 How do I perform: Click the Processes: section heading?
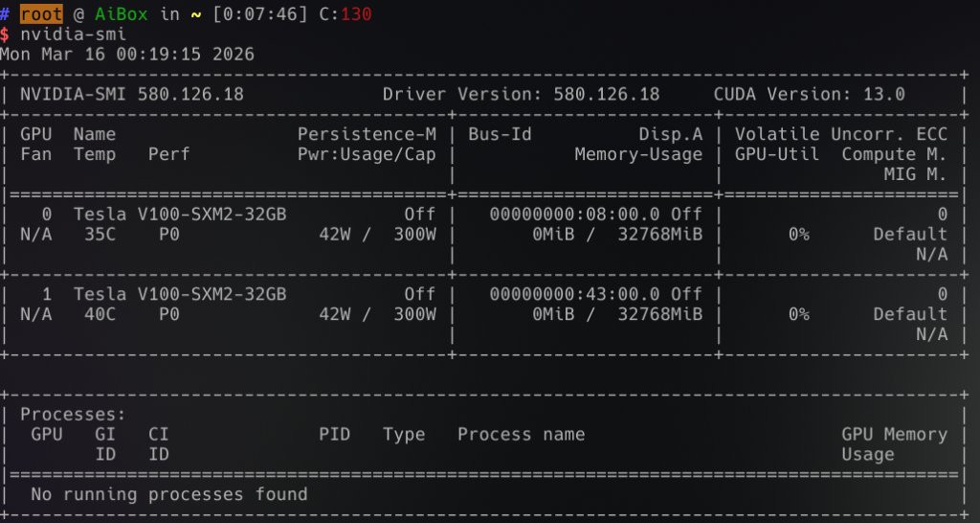click(x=73, y=415)
